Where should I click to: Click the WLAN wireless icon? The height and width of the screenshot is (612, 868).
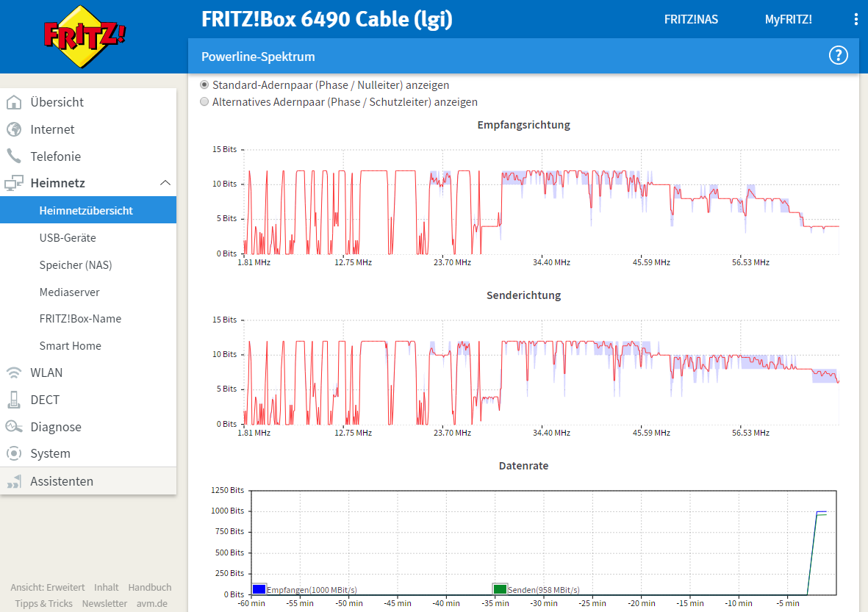[14, 373]
